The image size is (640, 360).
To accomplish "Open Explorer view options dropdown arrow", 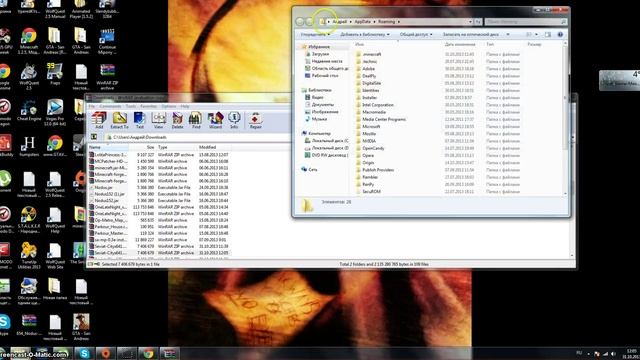I will click(536, 35).
